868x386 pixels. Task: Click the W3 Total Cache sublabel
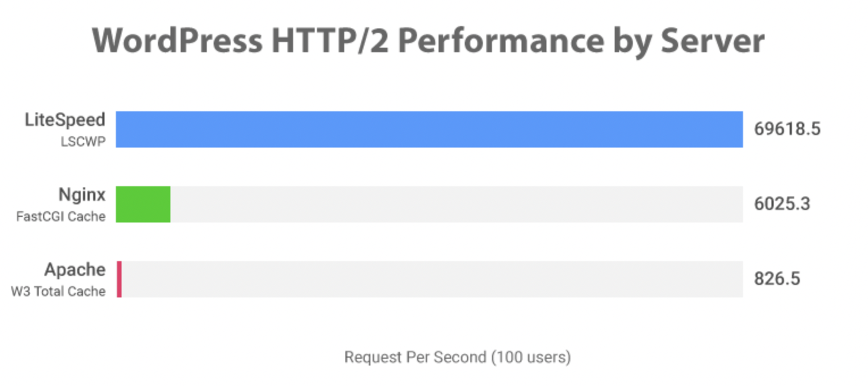[59, 292]
